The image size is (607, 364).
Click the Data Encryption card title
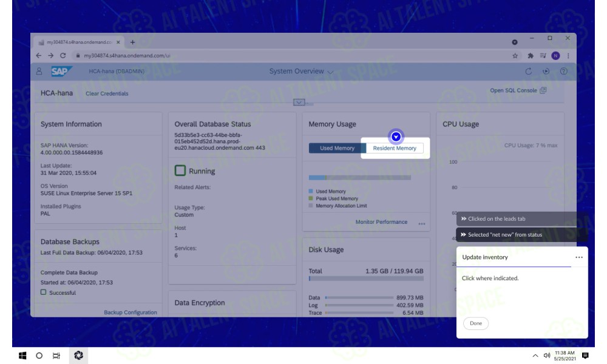pyautogui.click(x=199, y=303)
